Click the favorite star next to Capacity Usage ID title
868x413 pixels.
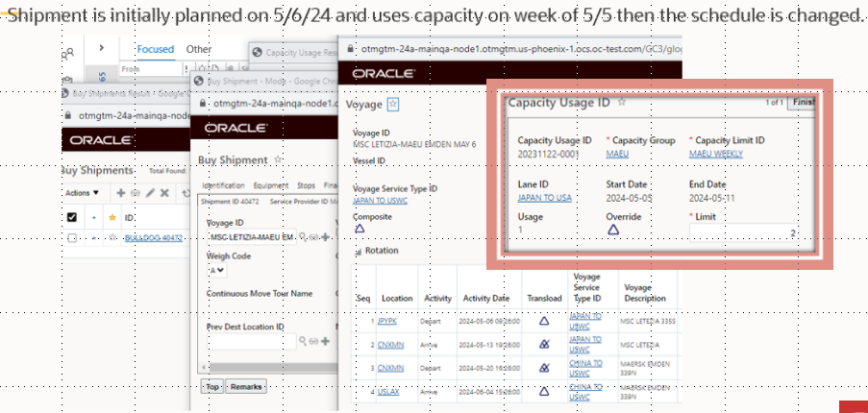point(622,102)
